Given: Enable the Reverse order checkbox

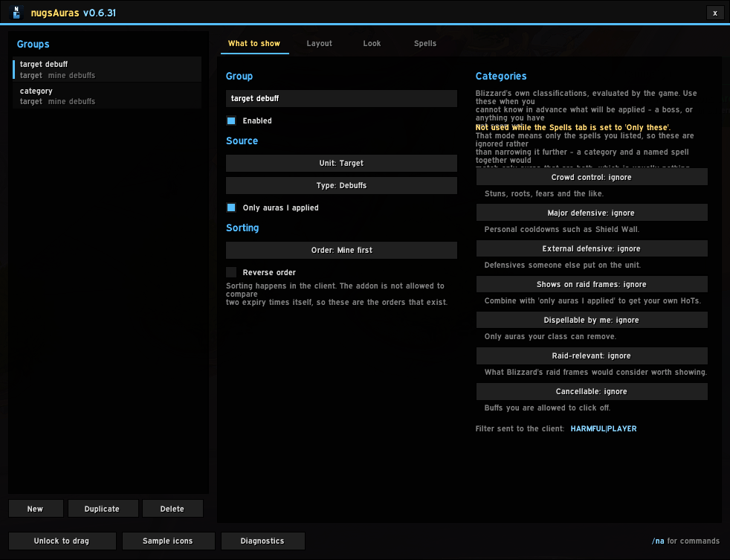Looking at the screenshot, I should (231, 272).
